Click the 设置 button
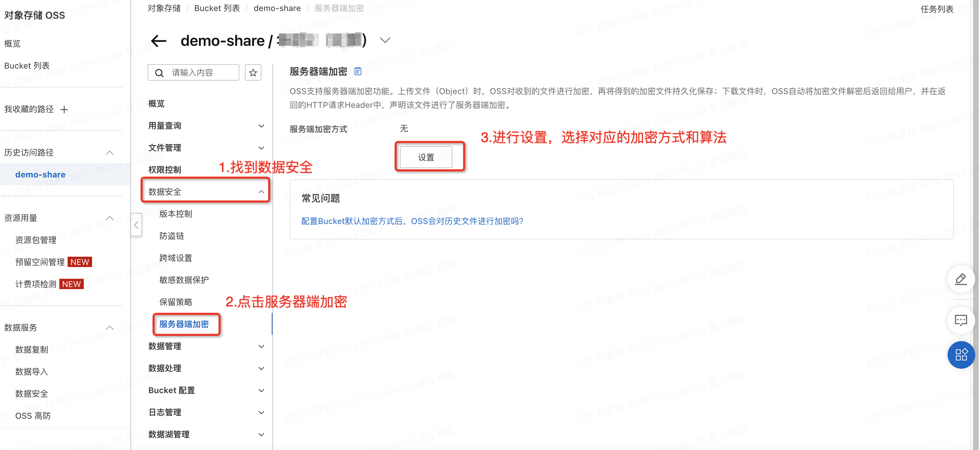Image resolution: width=980 pixels, height=450 pixels. pyautogui.click(x=426, y=157)
